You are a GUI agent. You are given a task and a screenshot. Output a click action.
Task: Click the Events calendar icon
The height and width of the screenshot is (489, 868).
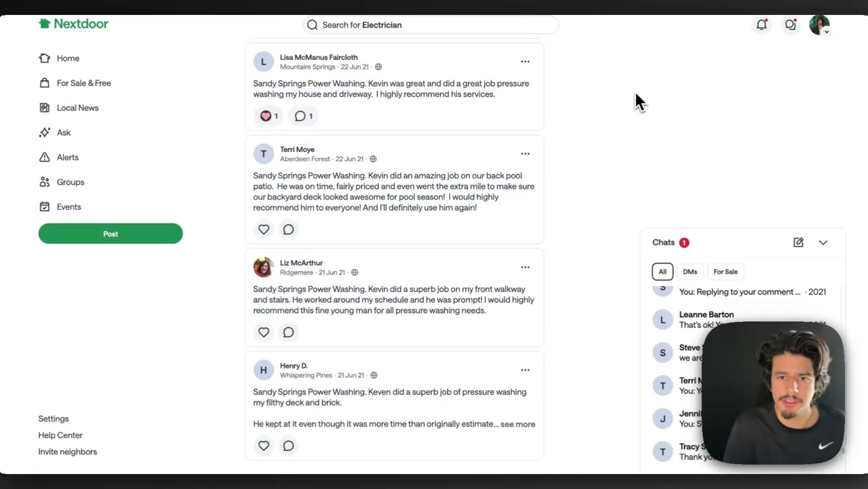click(x=44, y=207)
